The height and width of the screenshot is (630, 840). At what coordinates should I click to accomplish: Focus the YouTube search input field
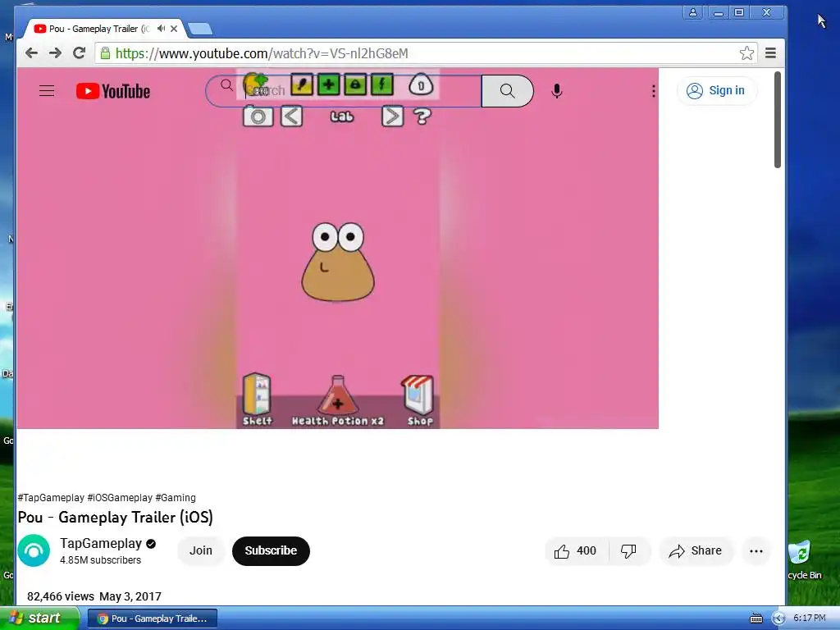tap(344, 91)
